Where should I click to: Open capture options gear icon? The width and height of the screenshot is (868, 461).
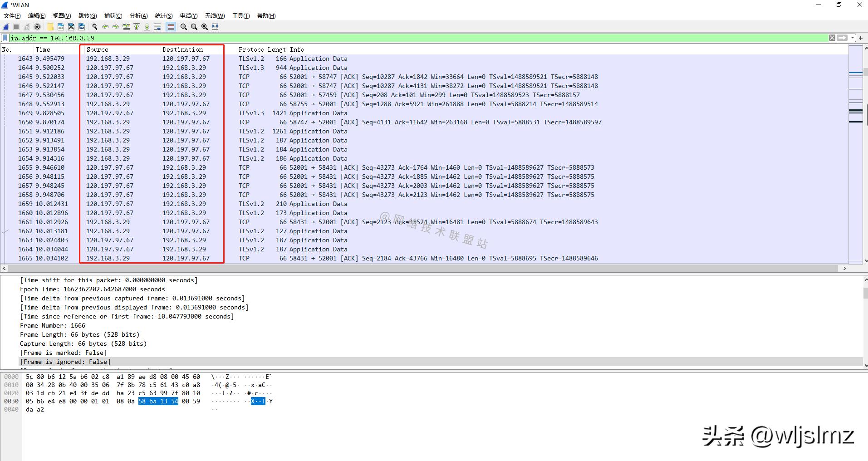38,27
